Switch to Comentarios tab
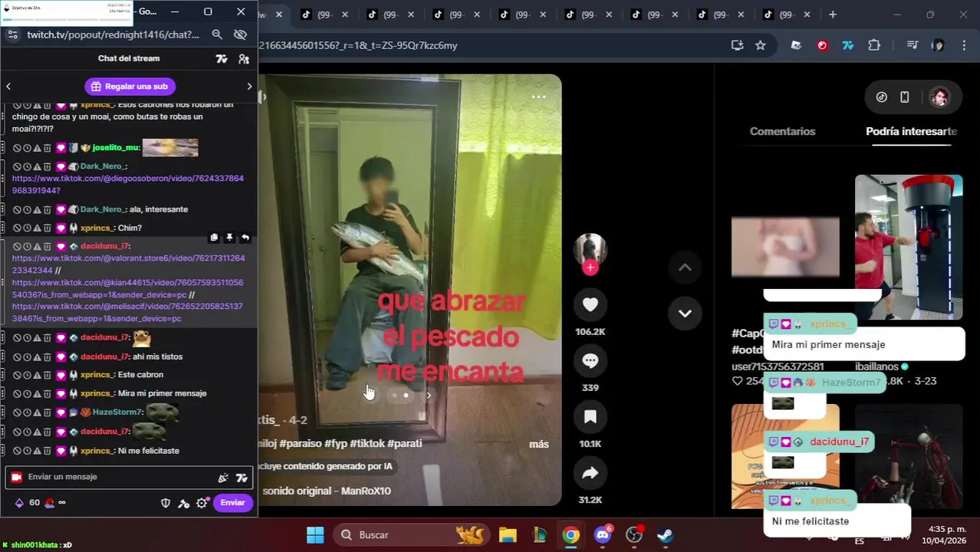The width and height of the screenshot is (980, 552). click(782, 131)
